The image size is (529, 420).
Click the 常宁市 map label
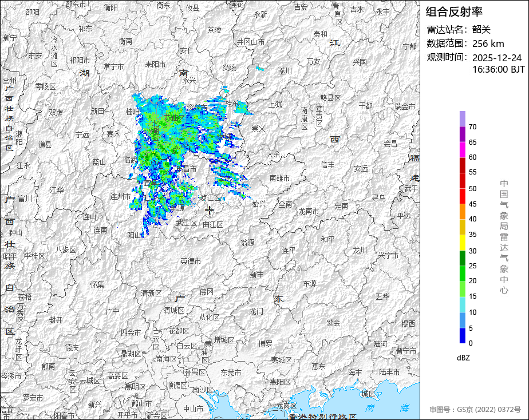pyautogui.click(x=114, y=67)
